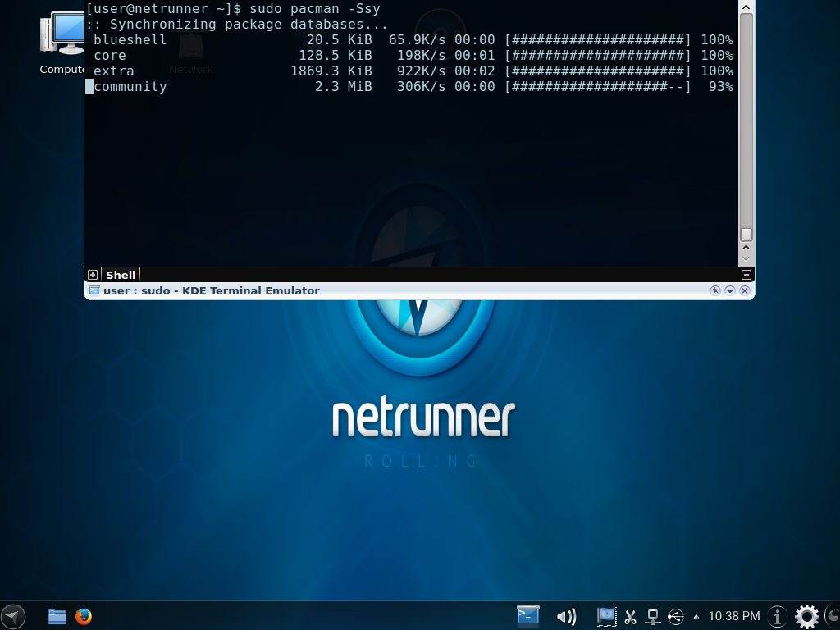Open the USB device notifier
The height and width of the screenshot is (630, 840).
tap(676, 617)
